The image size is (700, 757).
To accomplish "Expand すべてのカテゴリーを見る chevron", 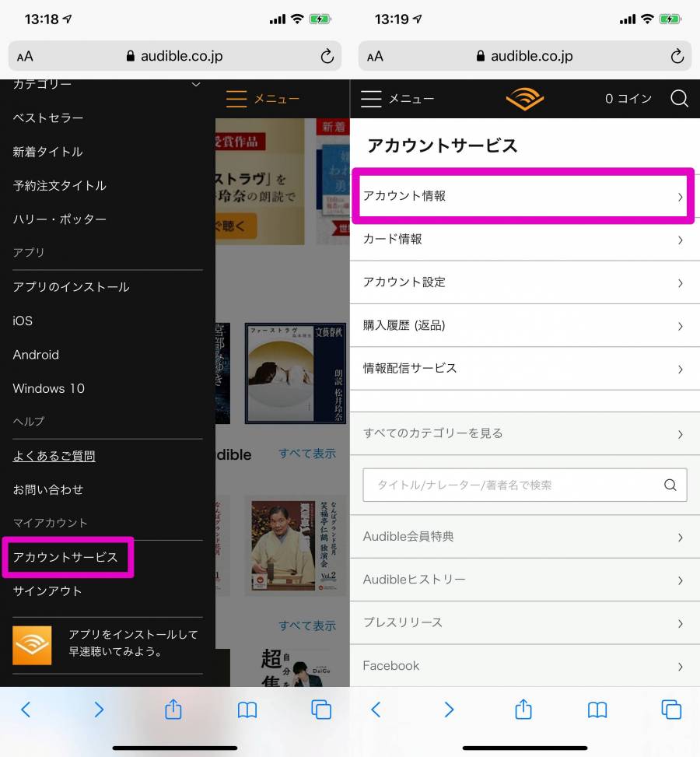I will click(x=680, y=434).
